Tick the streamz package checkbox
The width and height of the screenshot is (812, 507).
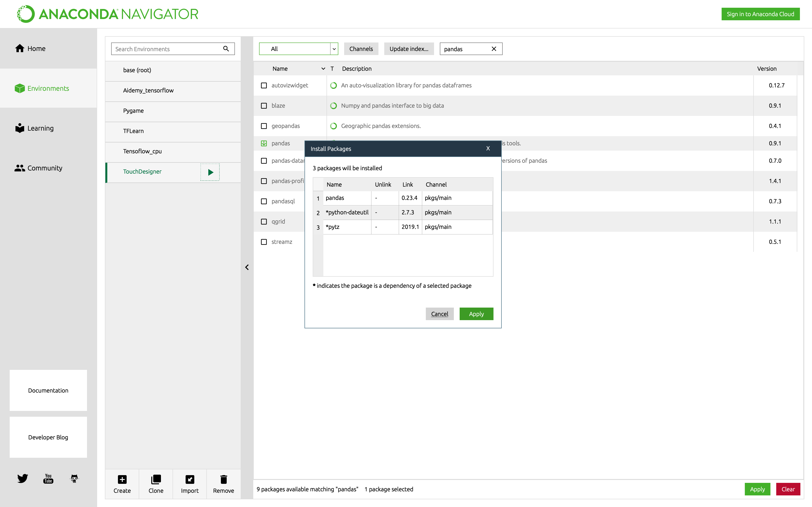[x=264, y=242]
